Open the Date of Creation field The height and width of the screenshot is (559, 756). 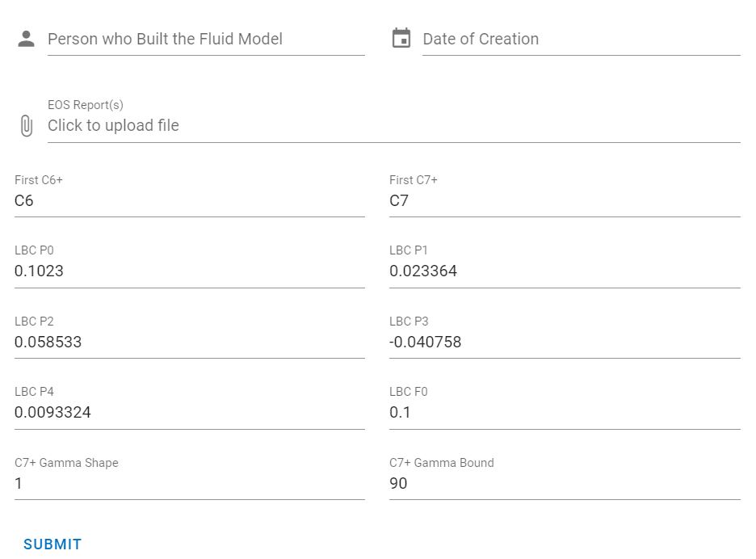pos(582,39)
